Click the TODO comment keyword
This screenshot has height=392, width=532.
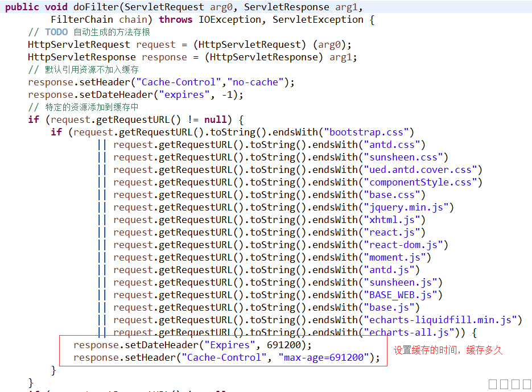[x=56, y=32]
